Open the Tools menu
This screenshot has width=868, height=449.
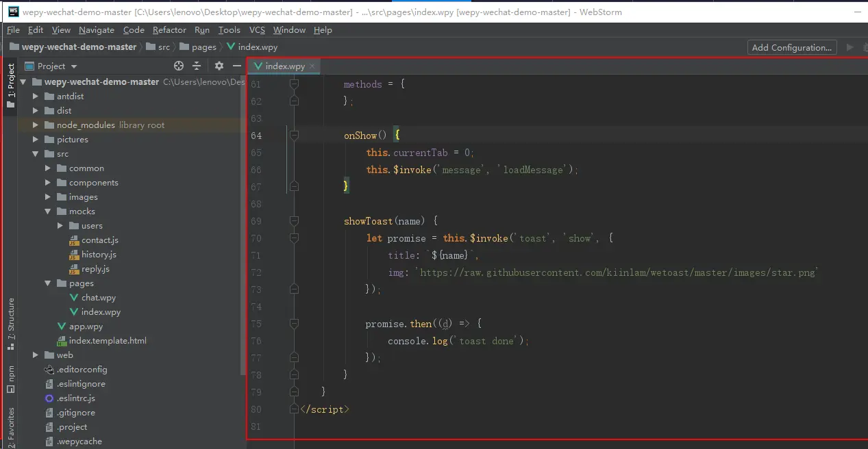point(230,29)
